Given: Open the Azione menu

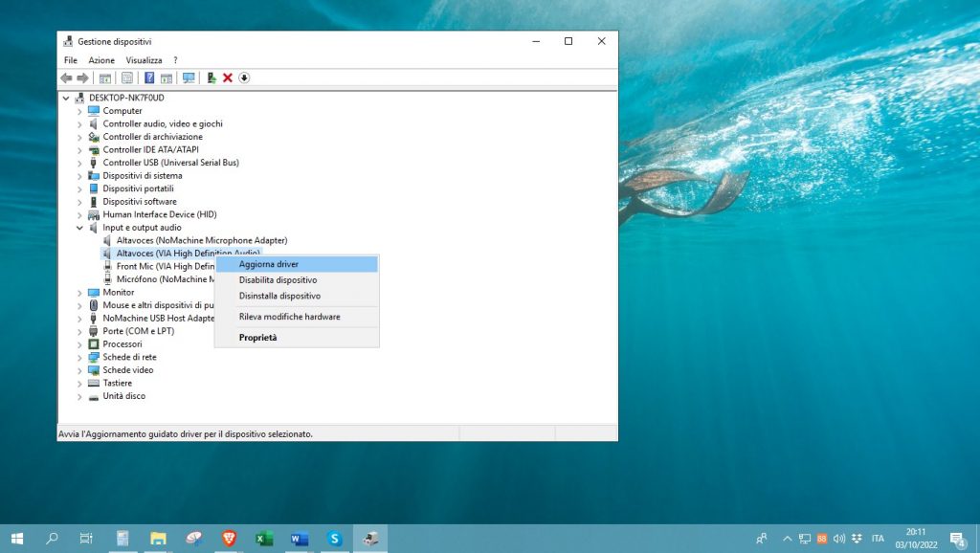Looking at the screenshot, I should (x=101, y=60).
